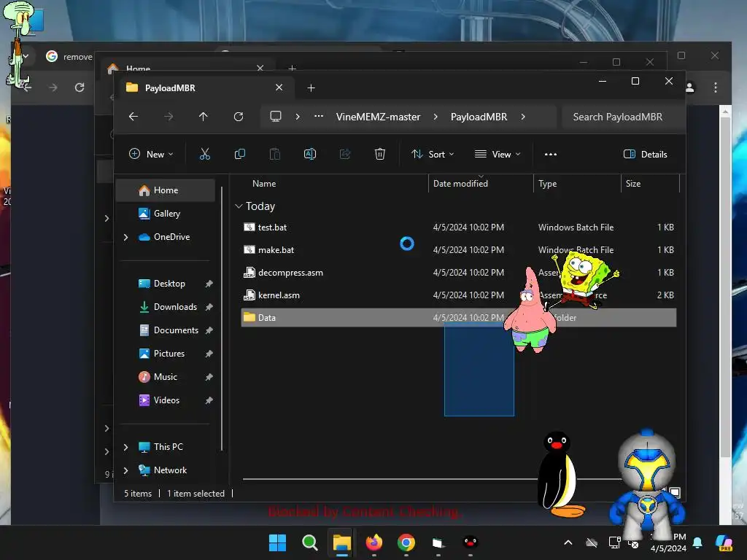The height and width of the screenshot is (560, 747).
Task: Click the Delete trash can icon
Action: tap(379, 154)
